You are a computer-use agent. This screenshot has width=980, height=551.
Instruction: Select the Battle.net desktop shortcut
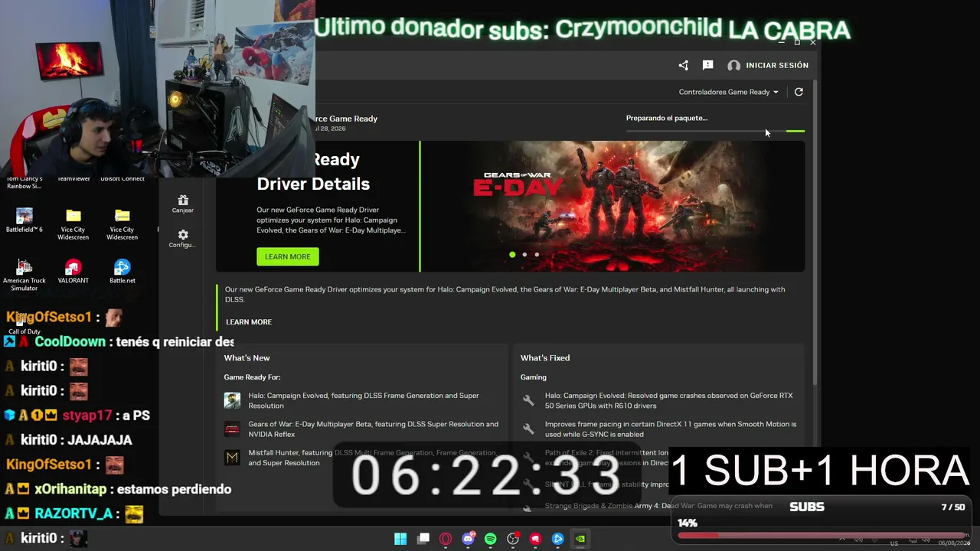pos(122,272)
